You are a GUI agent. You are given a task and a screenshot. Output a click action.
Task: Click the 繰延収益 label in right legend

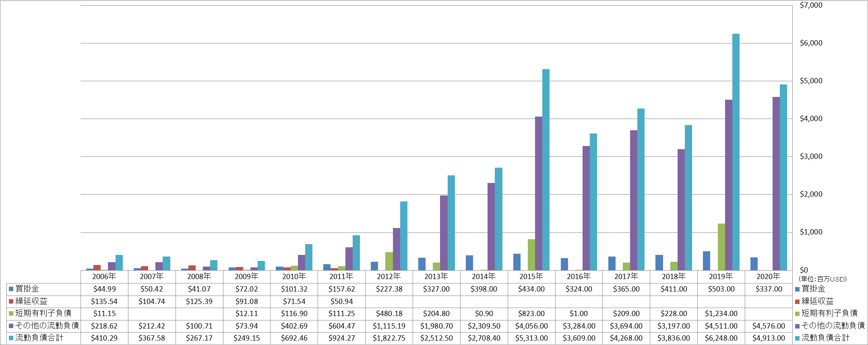[818, 301]
